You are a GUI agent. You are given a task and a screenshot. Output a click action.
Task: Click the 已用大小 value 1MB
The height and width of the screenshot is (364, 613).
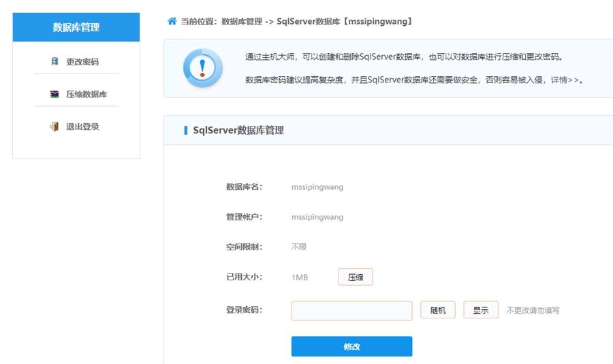[300, 278]
